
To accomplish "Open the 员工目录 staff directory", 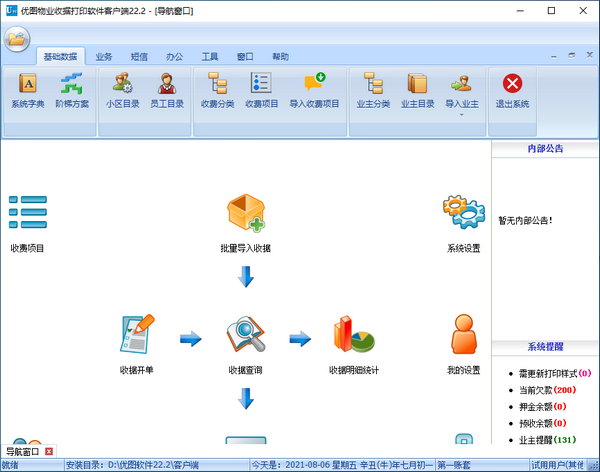I will click(x=167, y=90).
